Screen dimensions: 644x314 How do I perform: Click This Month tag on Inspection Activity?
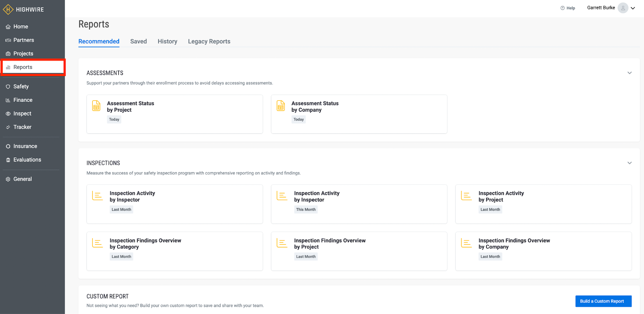[x=306, y=210]
